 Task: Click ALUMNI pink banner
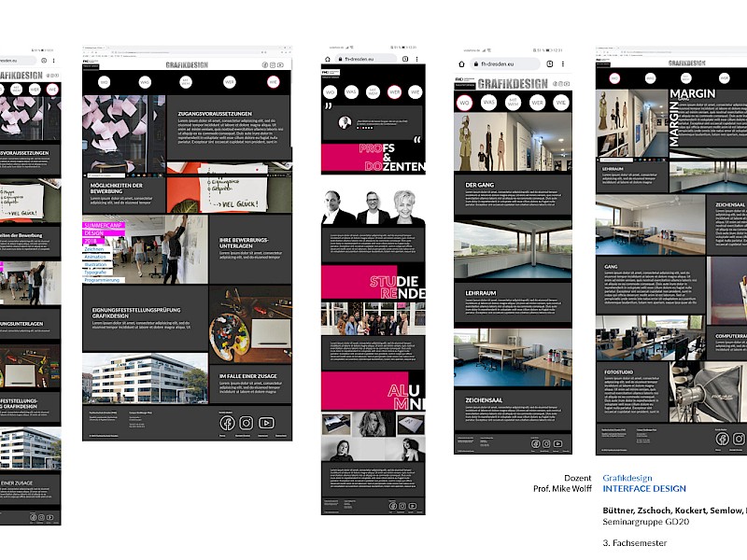click(x=373, y=390)
